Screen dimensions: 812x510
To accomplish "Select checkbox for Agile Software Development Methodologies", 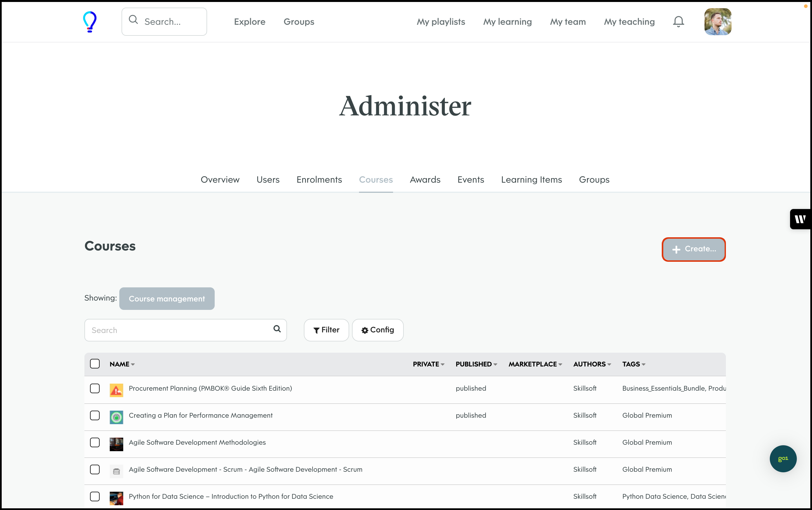I will point(95,442).
